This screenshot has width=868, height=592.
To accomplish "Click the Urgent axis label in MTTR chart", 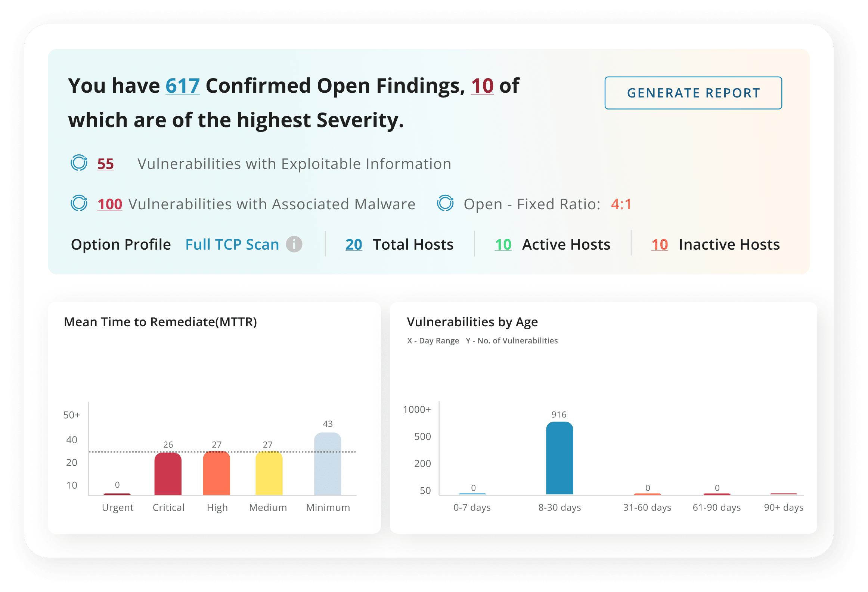I will pyautogui.click(x=118, y=508).
